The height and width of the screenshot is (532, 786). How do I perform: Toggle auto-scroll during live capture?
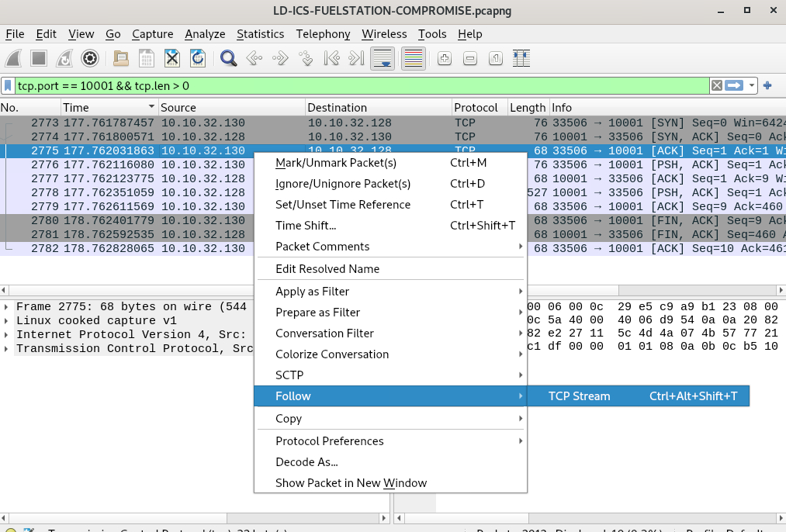[381, 58]
